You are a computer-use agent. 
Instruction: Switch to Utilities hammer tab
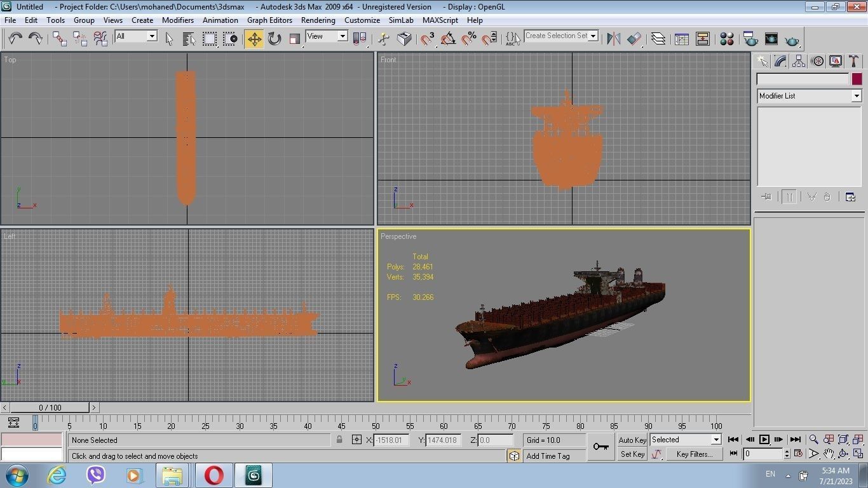coord(854,61)
